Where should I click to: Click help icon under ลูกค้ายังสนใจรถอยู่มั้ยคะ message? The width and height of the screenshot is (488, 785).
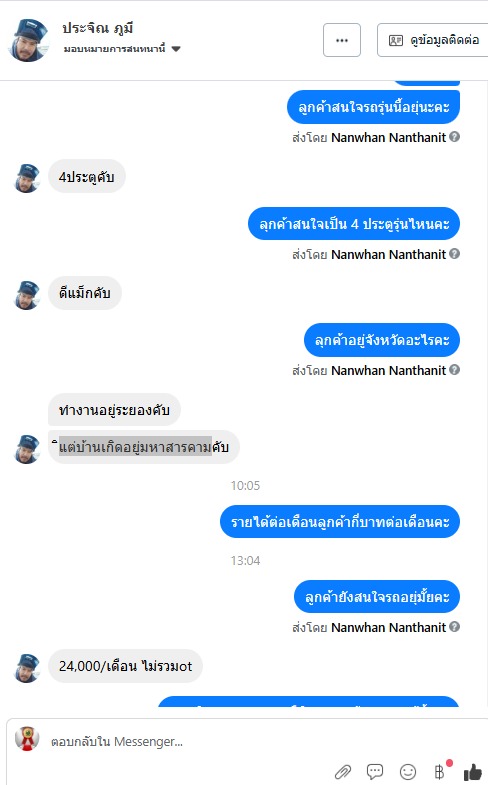(x=454, y=627)
